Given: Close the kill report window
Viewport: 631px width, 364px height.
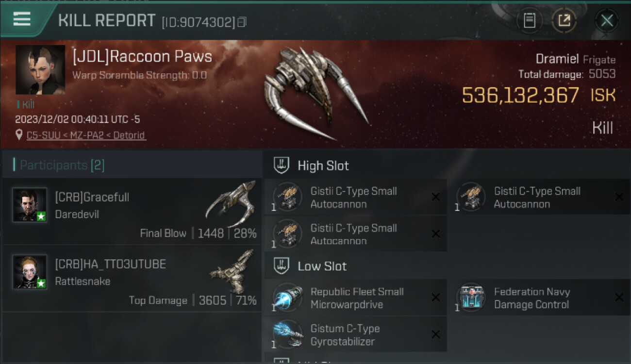Looking at the screenshot, I should click(607, 20).
